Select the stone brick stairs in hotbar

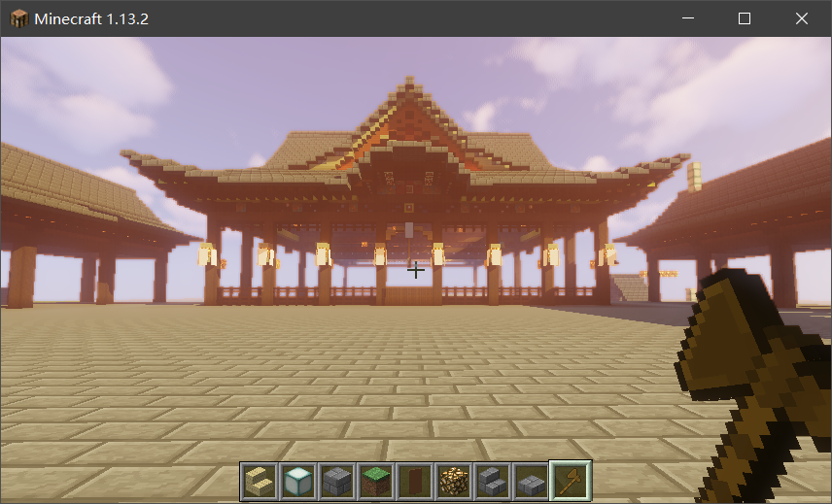493,481
